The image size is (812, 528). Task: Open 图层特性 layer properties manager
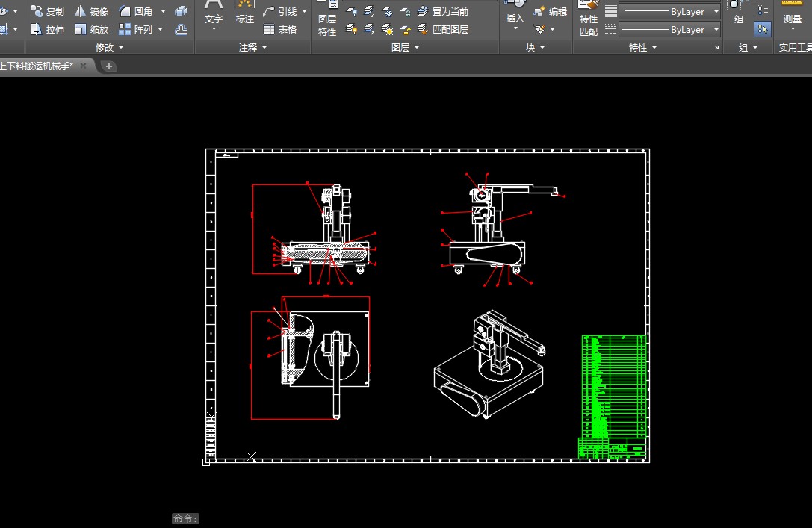(x=326, y=19)
